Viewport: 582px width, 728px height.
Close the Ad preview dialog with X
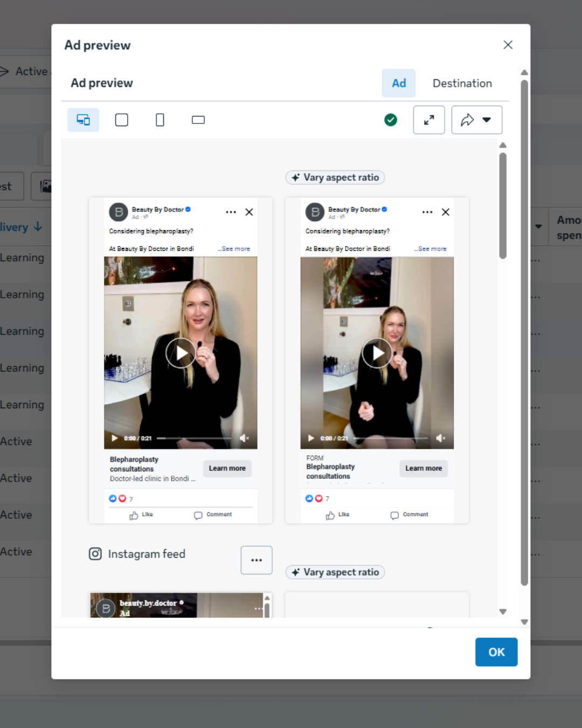pyautogui.click(x=508, y=45)
